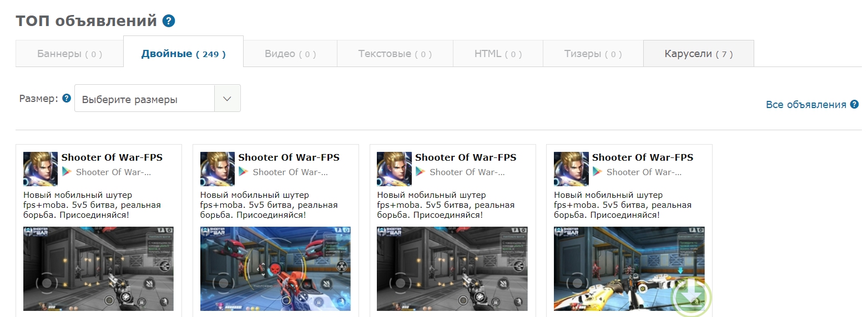Switch to the Видео tab

[x=290, y=54]
